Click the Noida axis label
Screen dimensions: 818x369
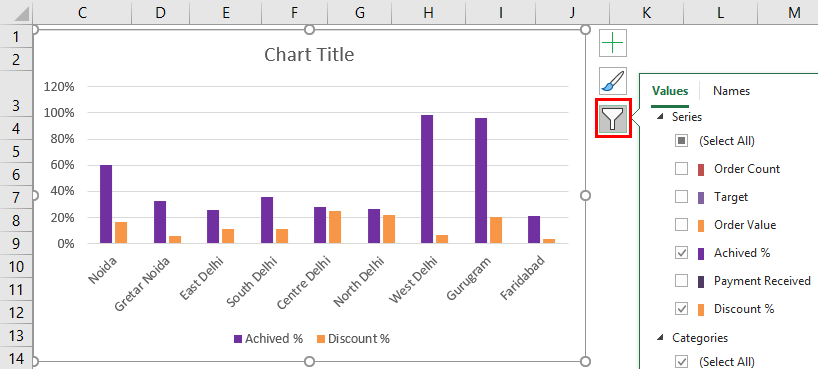[103, 270]
